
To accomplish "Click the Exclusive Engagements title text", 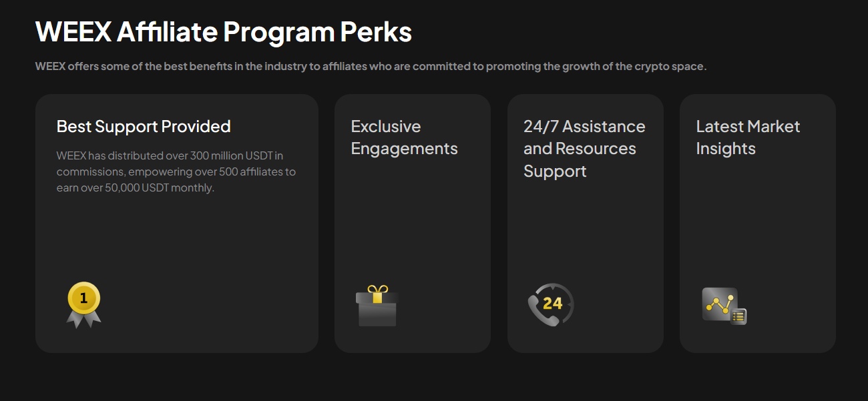I will [404, 137].
